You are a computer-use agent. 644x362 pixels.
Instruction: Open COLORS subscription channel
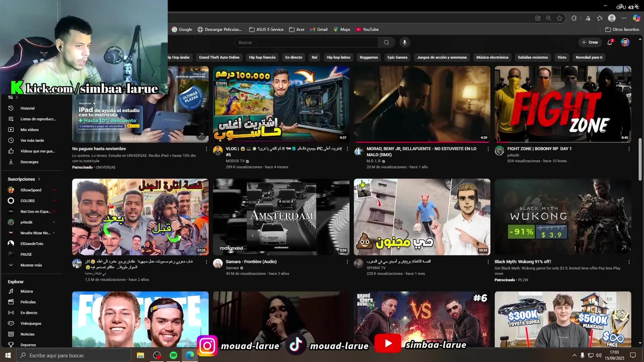tap(28, 201)
